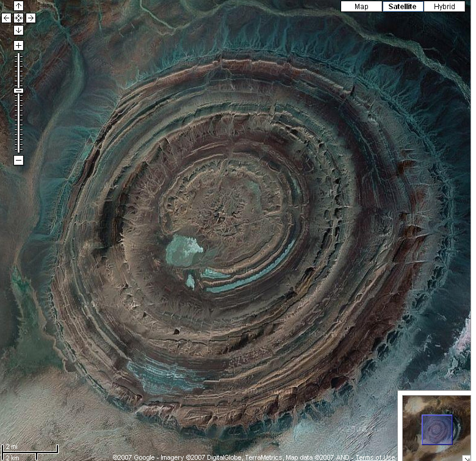
Task: Click the zoom slider handle
Action: [x=18, y=90]
